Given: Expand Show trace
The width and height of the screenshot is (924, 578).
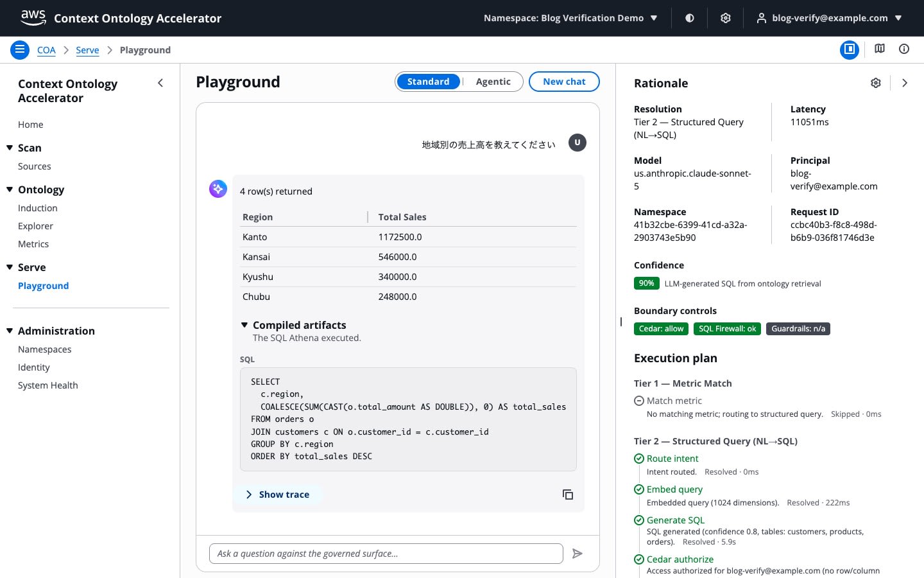Looking at the screenshot, I should click(278, 495).
